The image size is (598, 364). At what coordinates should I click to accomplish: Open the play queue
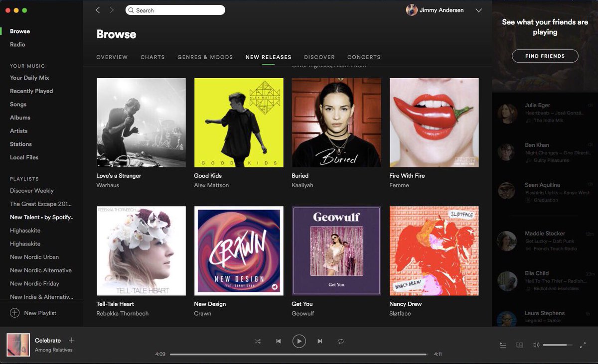(x=503, y=345)
